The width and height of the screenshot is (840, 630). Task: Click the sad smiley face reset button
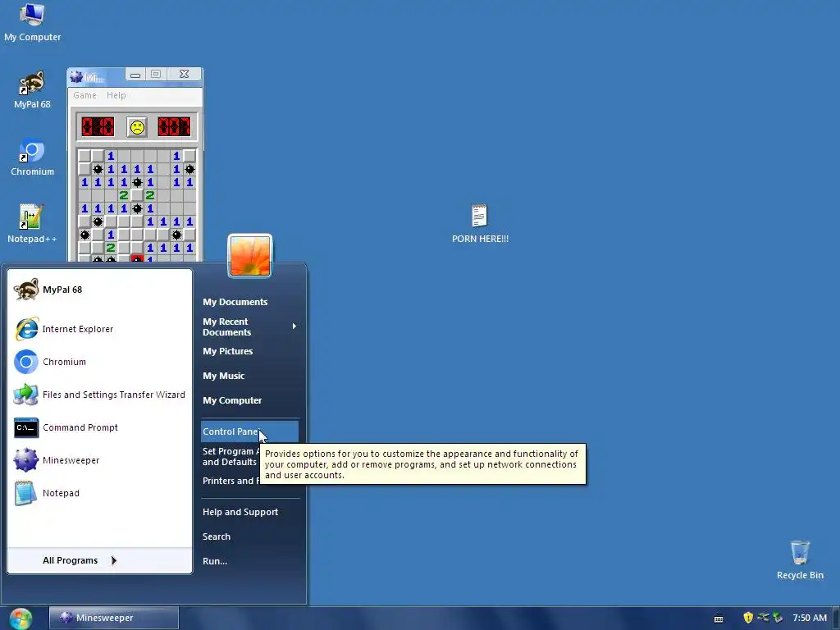137,127
